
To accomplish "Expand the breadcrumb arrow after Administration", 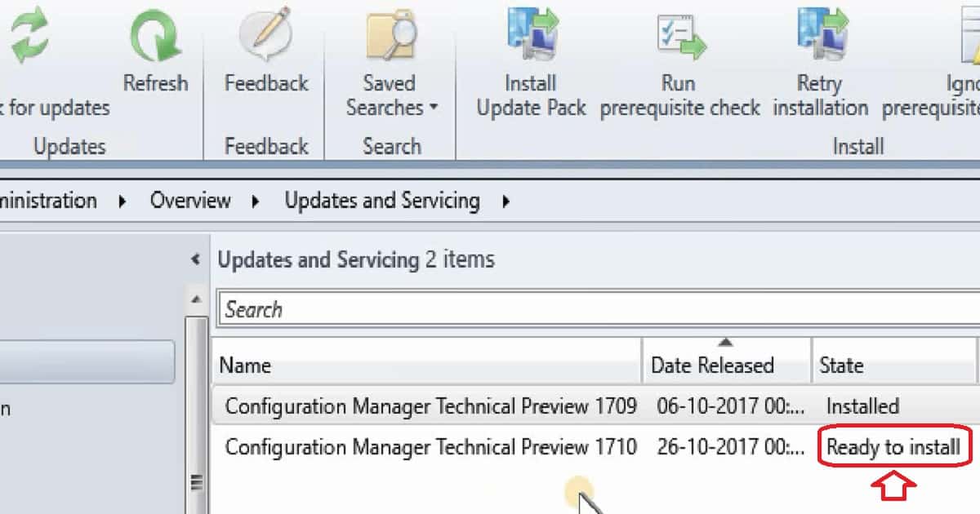I will 122,201.
